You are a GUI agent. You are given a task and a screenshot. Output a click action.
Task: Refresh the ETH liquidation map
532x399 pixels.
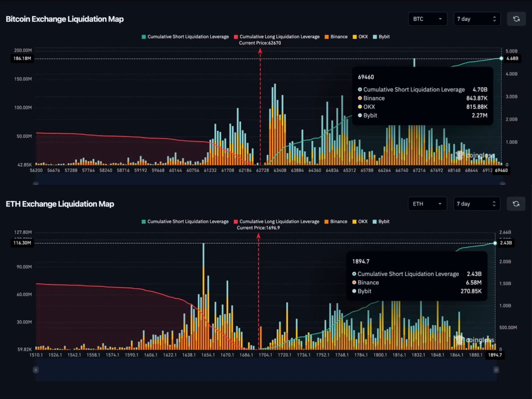516,204
